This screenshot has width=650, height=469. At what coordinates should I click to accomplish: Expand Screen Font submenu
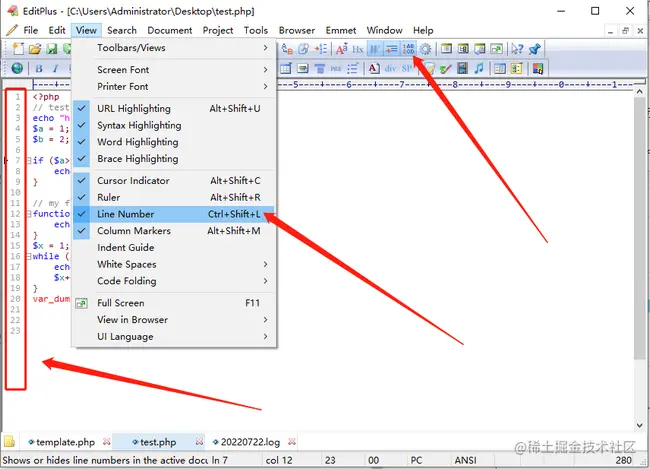pos(173,70)
